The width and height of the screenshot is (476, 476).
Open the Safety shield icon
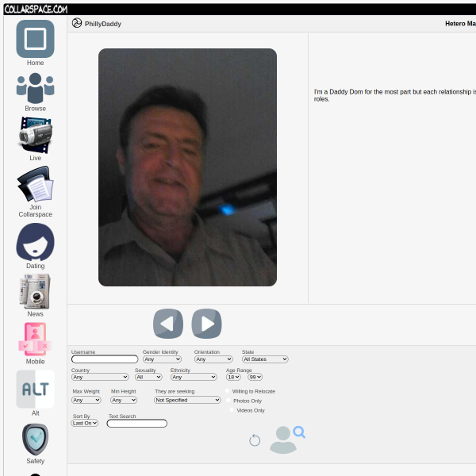[x=35, y=439]
